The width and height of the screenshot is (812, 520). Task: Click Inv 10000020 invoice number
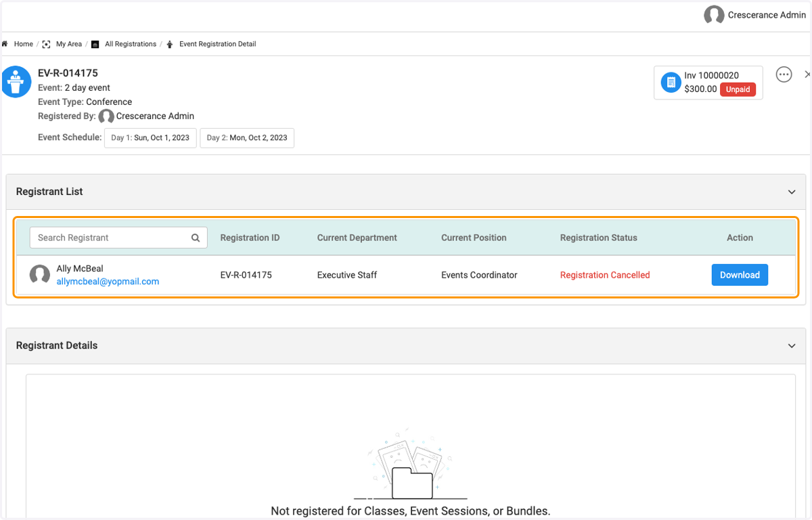[712, 75]
